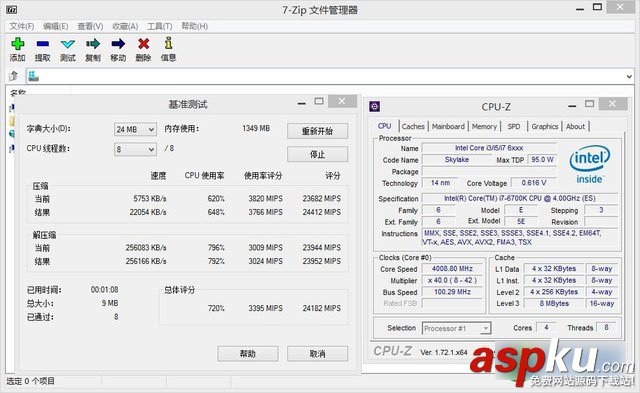Click the overall CPU usage 720% value

(216, 309)
